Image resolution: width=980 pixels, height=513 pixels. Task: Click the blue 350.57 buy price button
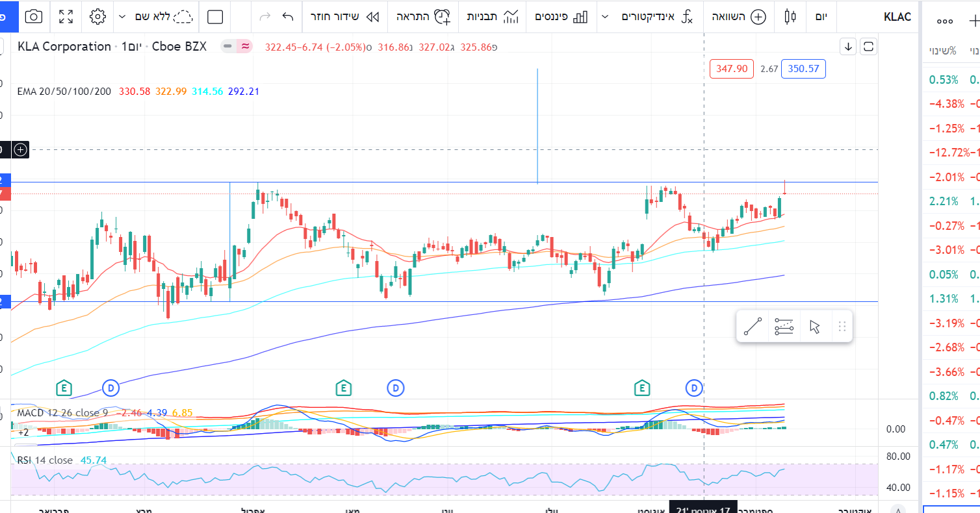[804, 69]
